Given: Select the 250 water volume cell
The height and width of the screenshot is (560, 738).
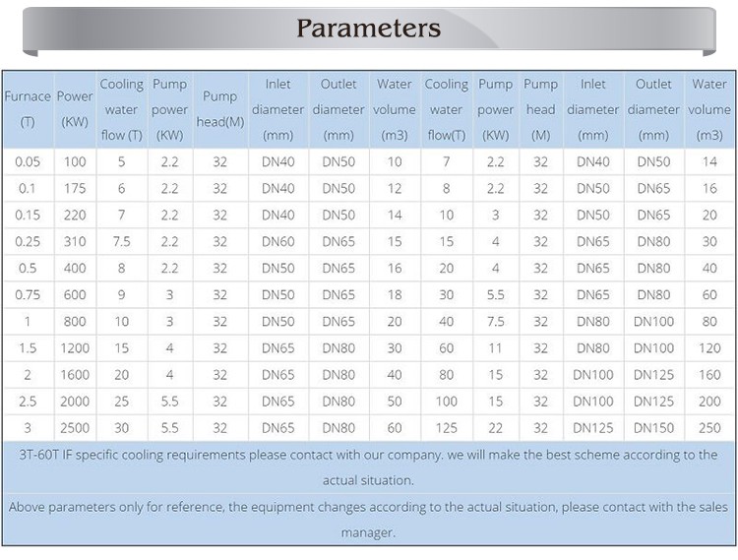Looking at the screenshot, I should coord(709,427).
